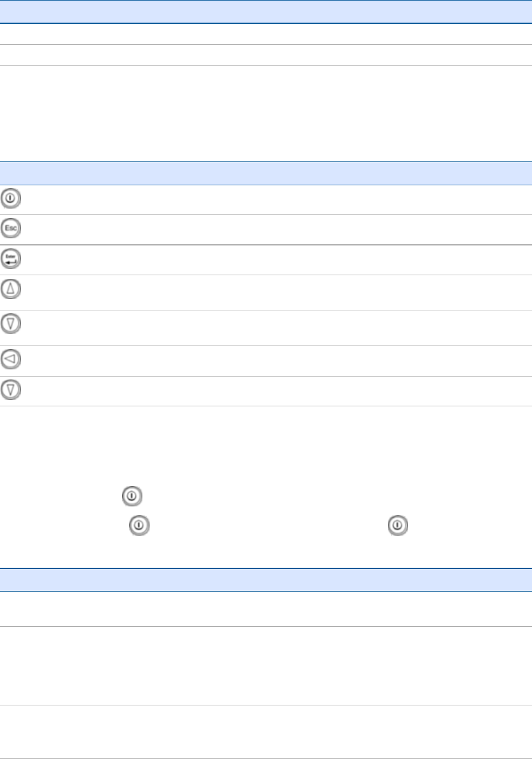Click the single power icon below the key table
Image resolution: width=532 pixels, height=759 pixels.
(132, 496)
